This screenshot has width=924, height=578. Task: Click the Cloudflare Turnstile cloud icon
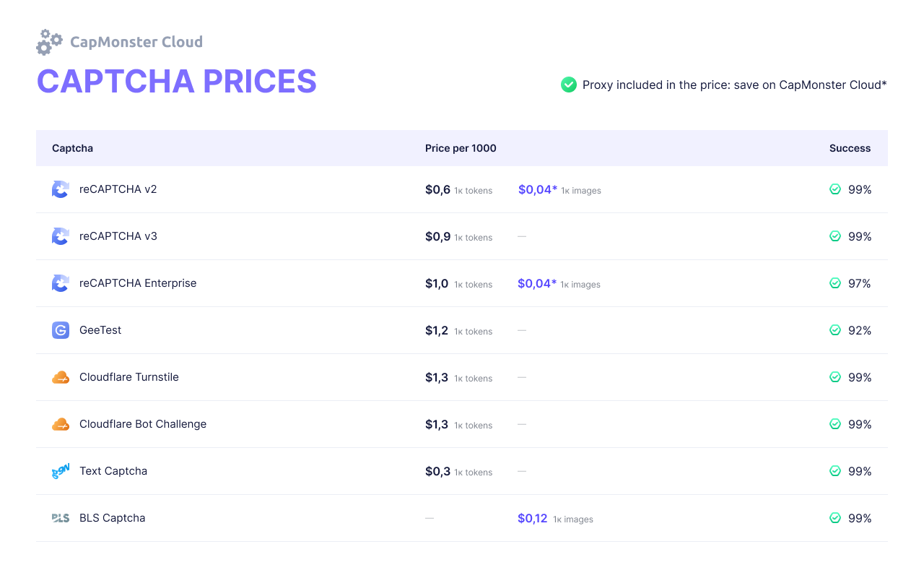pyautogui.click(x=61, y=377)
